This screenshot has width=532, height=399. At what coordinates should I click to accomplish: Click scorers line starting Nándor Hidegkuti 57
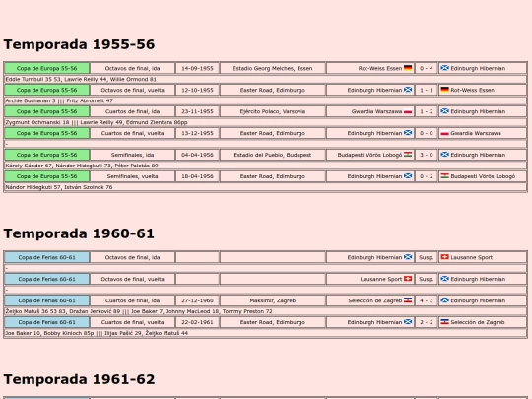(x=265, y=187)
